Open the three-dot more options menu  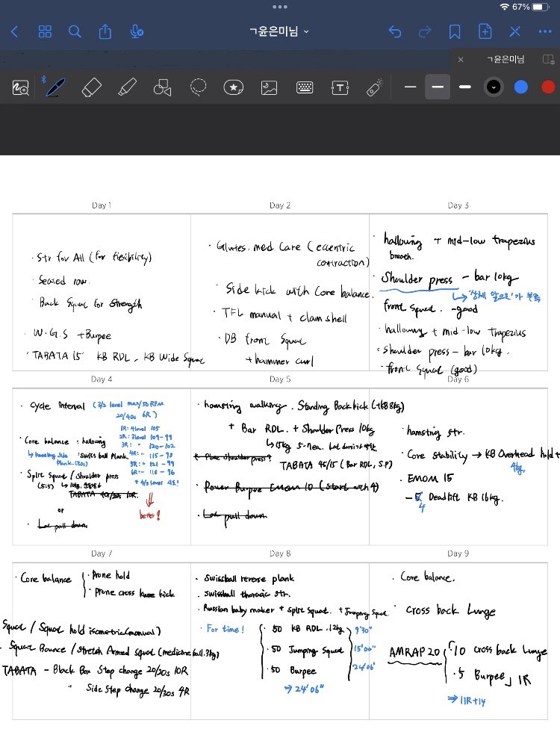coord(544,31)
